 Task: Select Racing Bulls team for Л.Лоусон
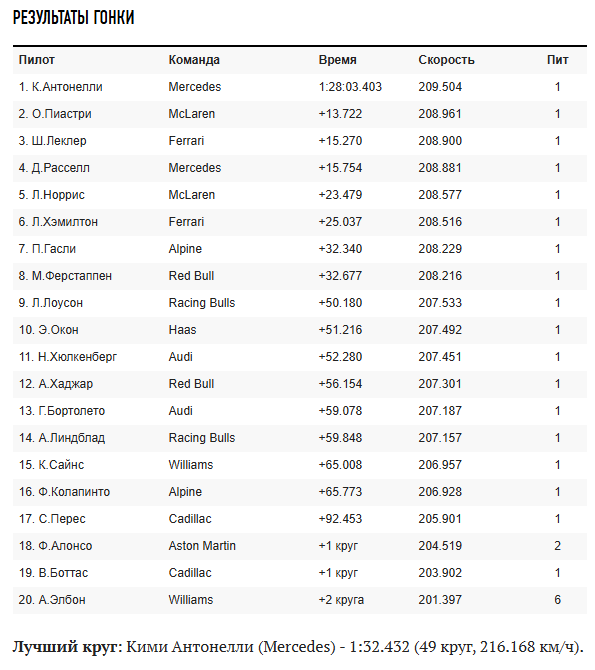pyautogui.click(x=202, y=303)
